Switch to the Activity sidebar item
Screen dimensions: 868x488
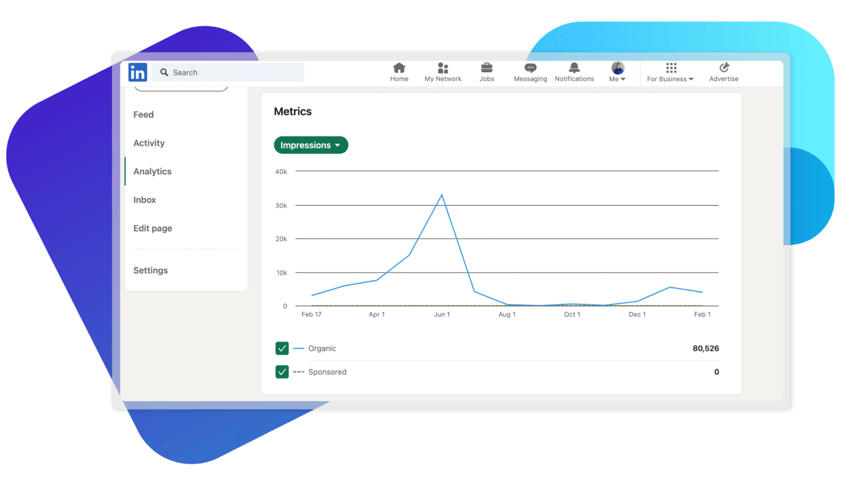149,143
